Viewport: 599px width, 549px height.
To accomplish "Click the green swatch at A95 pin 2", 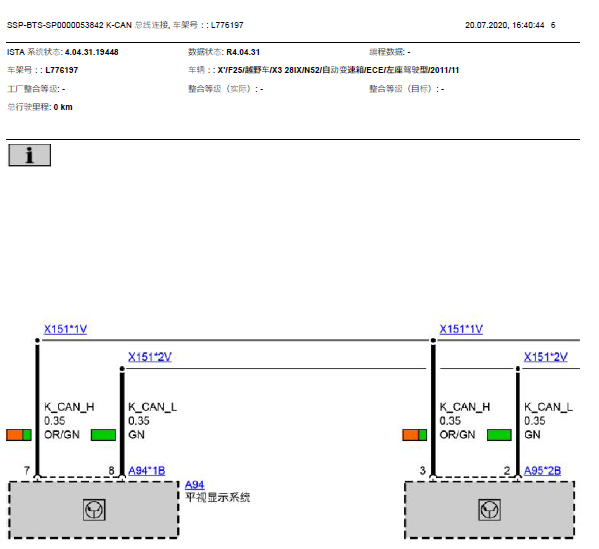I will (499, 435).
